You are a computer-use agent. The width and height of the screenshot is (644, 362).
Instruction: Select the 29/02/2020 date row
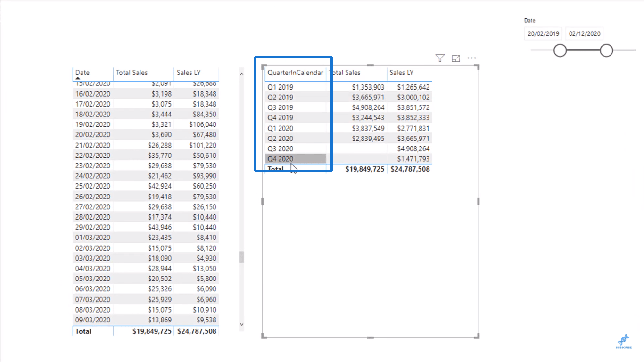tap(146, 227)
